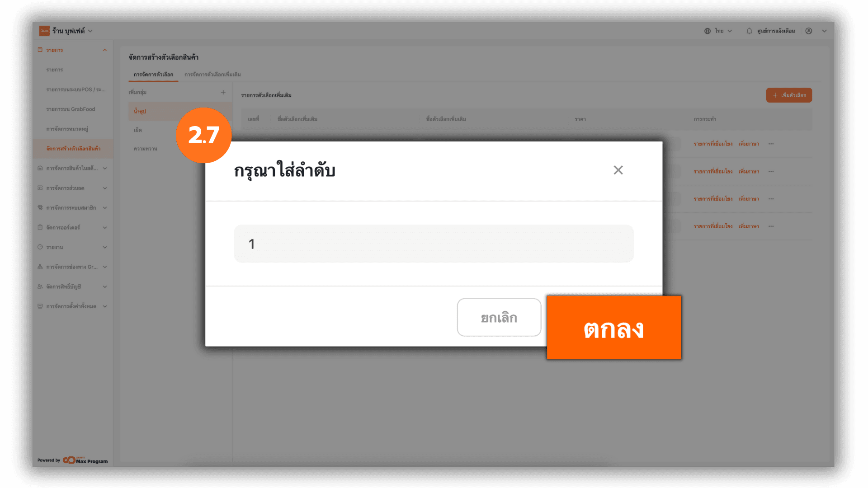
Task: Expand the store name dropdown
Action: point(90,31)
